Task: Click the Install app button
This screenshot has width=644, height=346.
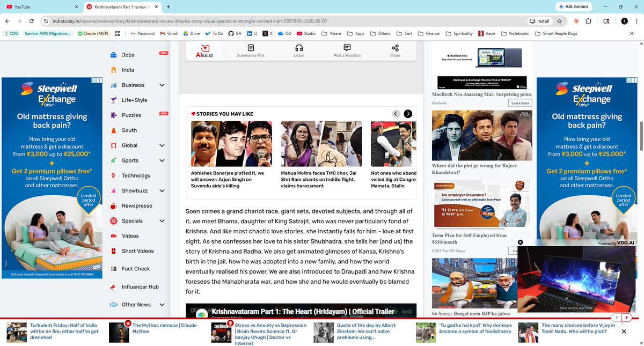Action: (539, 21)
